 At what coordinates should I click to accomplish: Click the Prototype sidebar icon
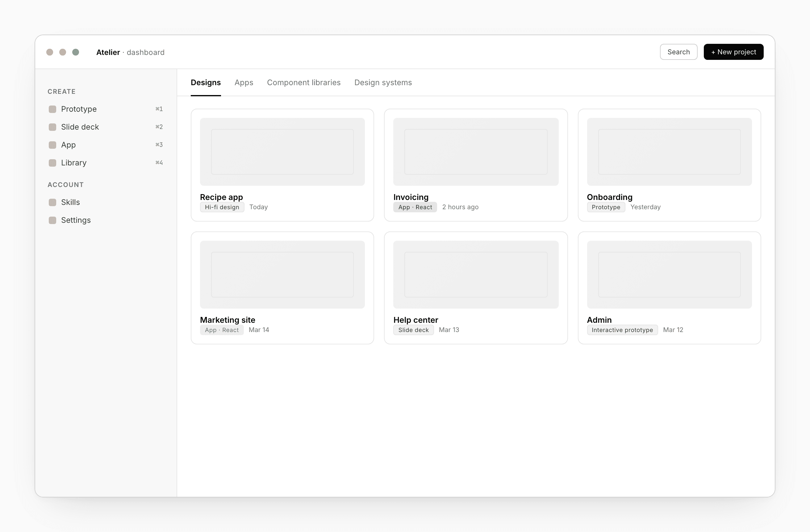[x=52, y=109]
